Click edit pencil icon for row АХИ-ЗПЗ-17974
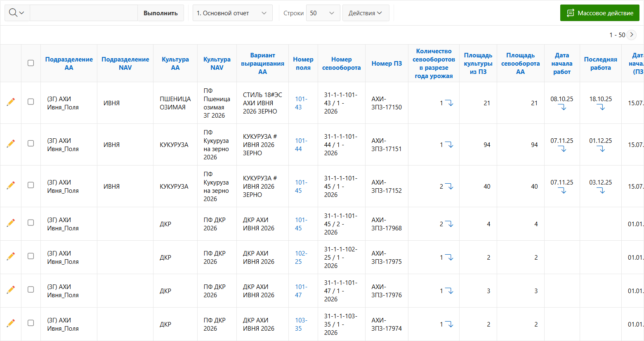644x341 pixels. (x=11, y=323)
